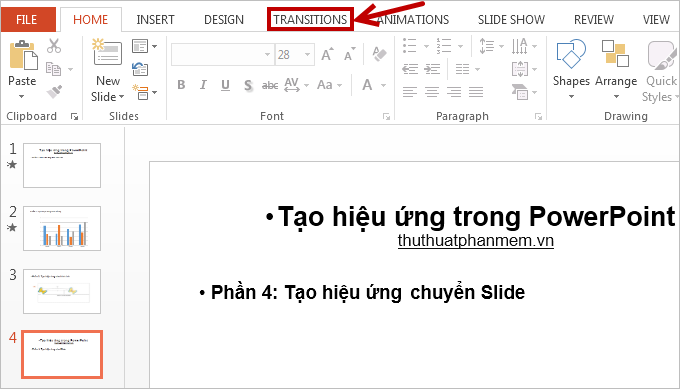Click Decrease List Level icon
Image resolution: width=680 pixels, height=389 pixels.
[410, 69]
